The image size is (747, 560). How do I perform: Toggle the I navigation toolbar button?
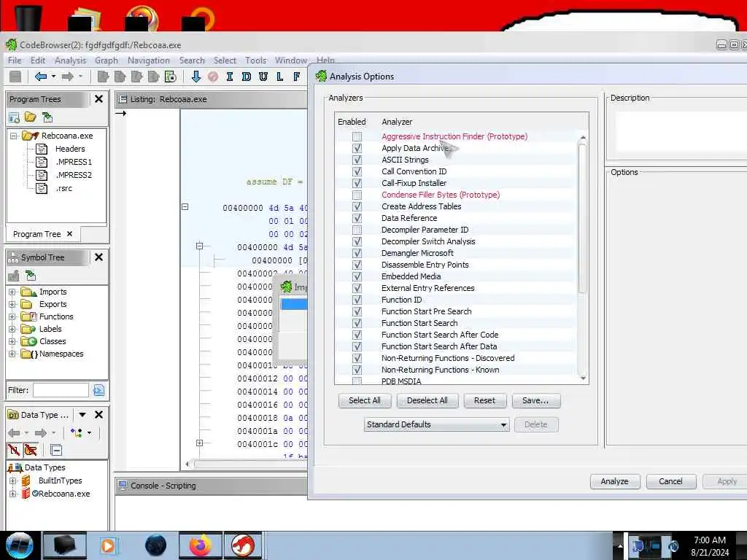click(x=230, y=76)
